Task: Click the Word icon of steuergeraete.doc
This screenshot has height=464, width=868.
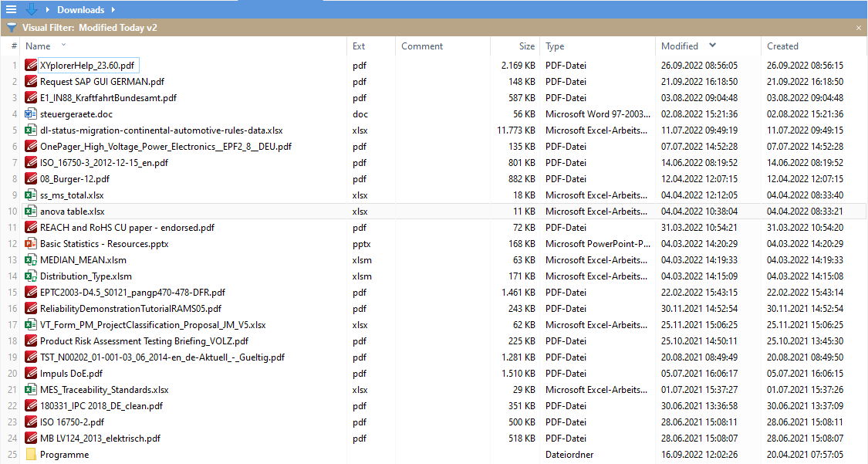Action: pos(31,114)
